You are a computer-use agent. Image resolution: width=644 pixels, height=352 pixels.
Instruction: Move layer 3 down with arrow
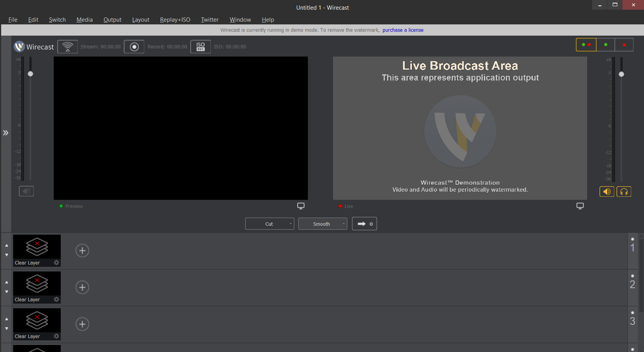7,328
